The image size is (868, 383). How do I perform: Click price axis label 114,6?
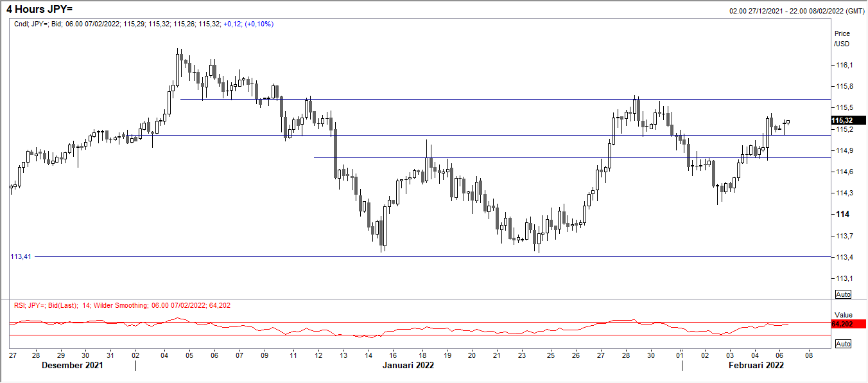(844, 172)
